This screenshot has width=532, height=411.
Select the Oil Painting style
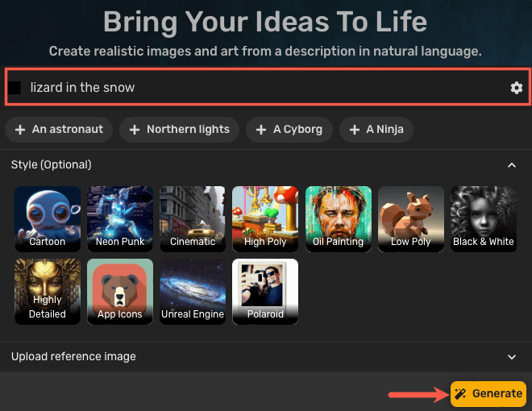click(x=339, y=218)
